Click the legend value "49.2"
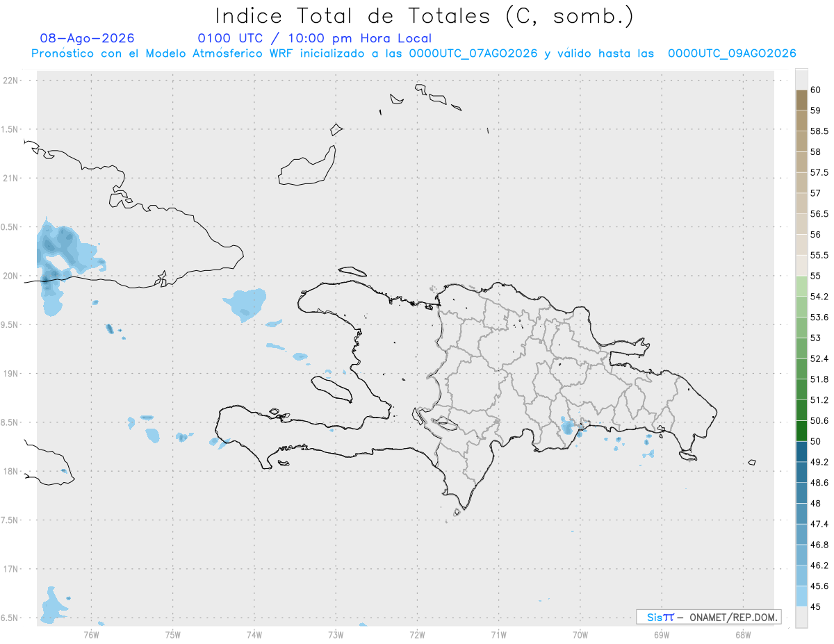 tap(819, 462)
